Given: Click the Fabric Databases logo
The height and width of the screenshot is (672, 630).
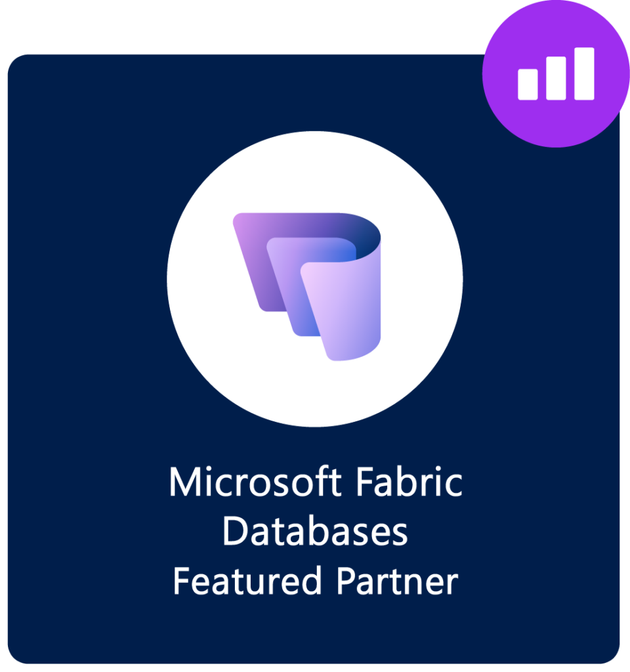Looking at the screenshot, I should pos(307,286).
